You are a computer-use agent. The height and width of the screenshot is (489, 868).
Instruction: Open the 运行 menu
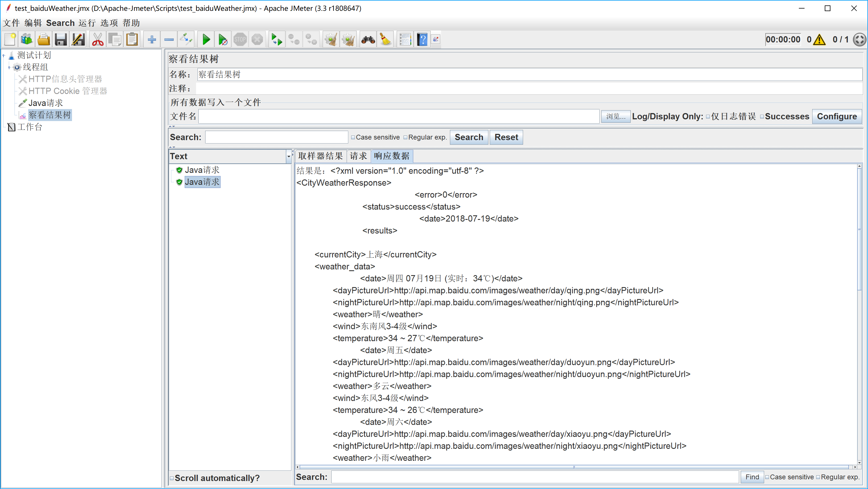(x=87, y=23)
